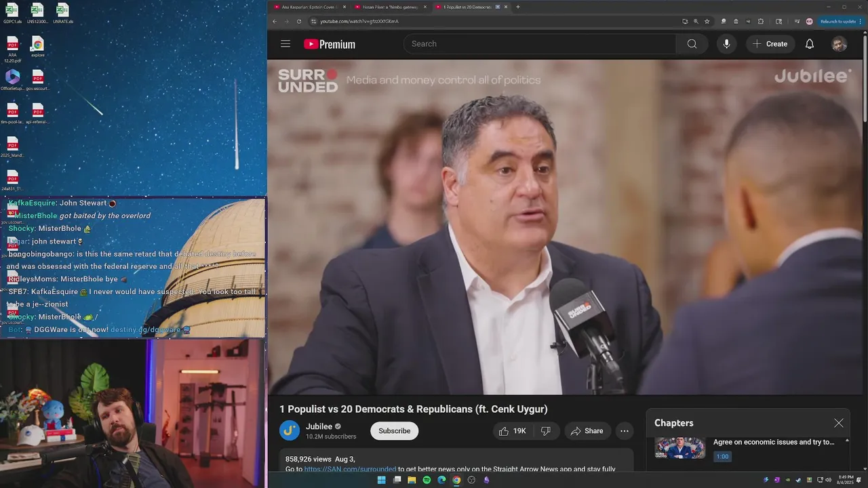Screen dimensions: 868x488
Task: Open a new browser tab
Action: pos(518,7)
